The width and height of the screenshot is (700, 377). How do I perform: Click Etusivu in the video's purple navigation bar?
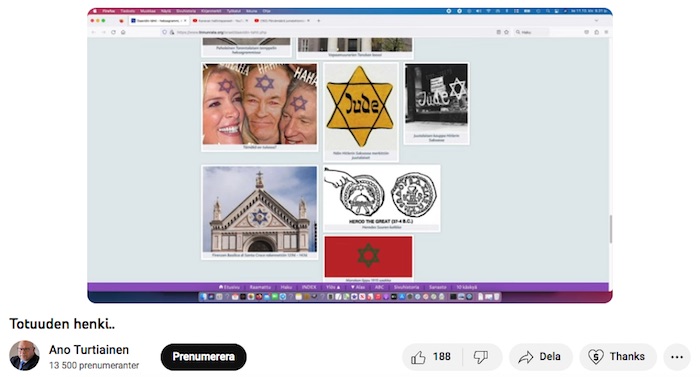coord(229,287)
